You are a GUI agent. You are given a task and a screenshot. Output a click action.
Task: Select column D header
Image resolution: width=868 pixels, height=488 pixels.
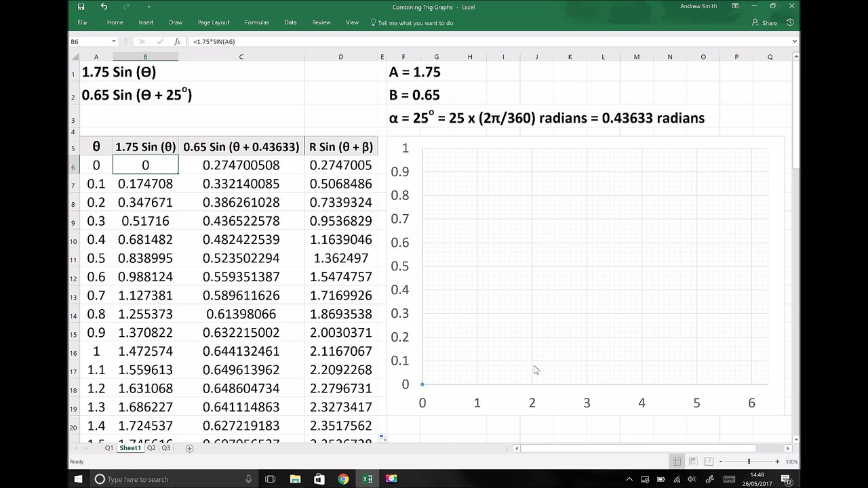pos(340,57)
